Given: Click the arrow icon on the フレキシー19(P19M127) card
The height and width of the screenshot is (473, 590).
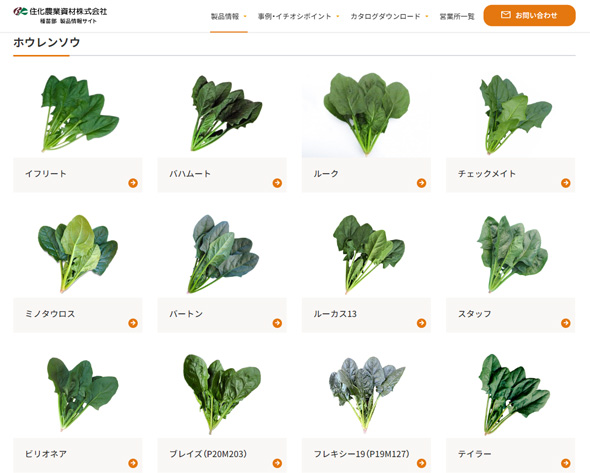Looking at the screenshot, I should 421,463.
